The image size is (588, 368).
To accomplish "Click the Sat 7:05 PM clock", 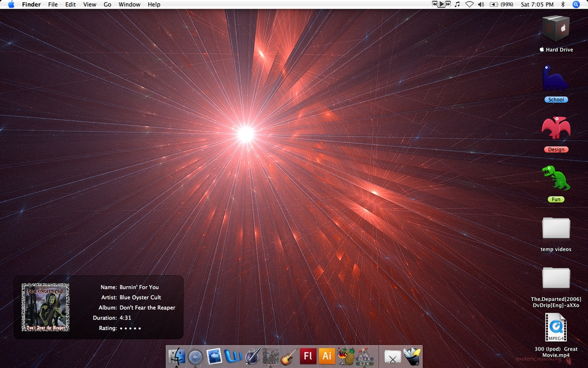I will tap(537, 4).
